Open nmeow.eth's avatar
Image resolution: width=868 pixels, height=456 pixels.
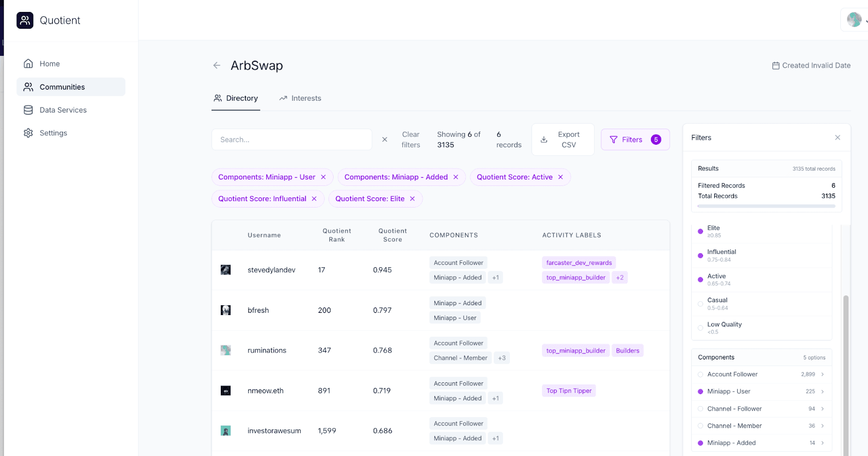tap(226, 390)
